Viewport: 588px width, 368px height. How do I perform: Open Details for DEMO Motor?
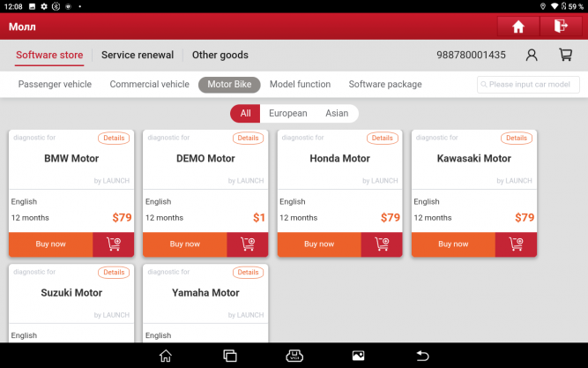(248, 139)
